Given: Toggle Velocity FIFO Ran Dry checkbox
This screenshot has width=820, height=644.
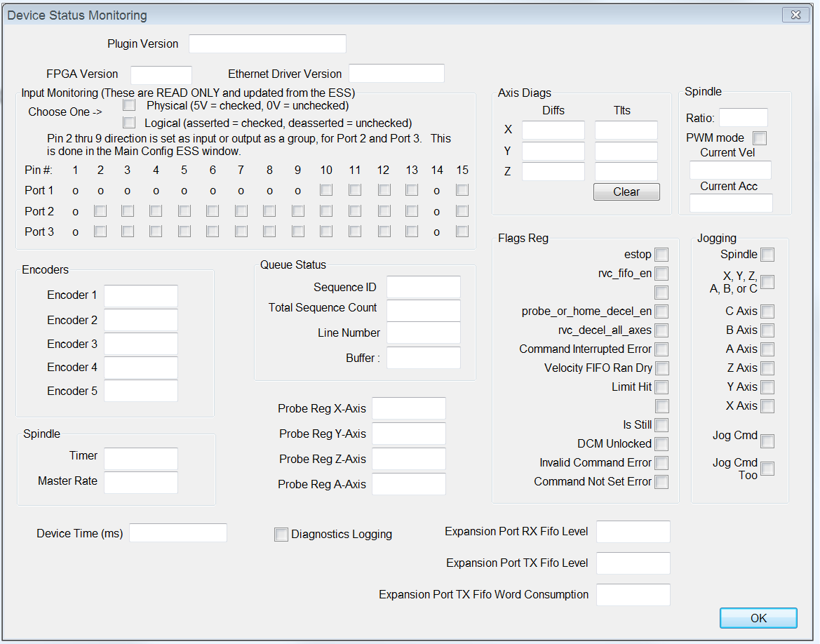Looking at the screenshot, I should point(661,368).
